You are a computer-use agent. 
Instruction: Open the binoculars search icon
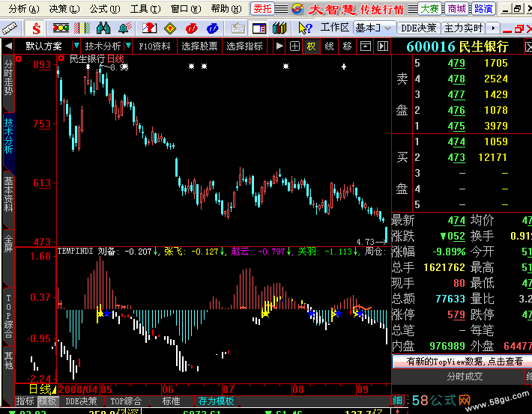[x=103, y=28]
